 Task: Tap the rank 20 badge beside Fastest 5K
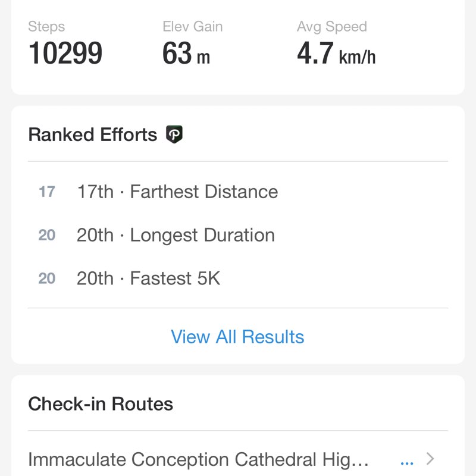point(47,278)
